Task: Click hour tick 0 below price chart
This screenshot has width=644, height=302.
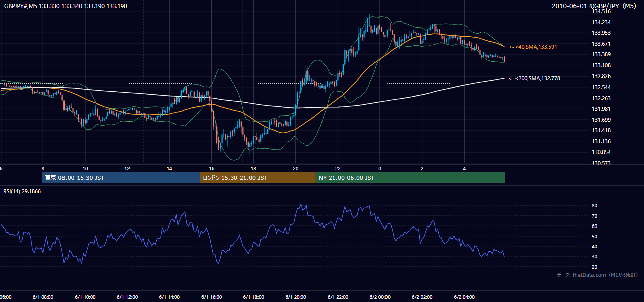Action: 380,169
